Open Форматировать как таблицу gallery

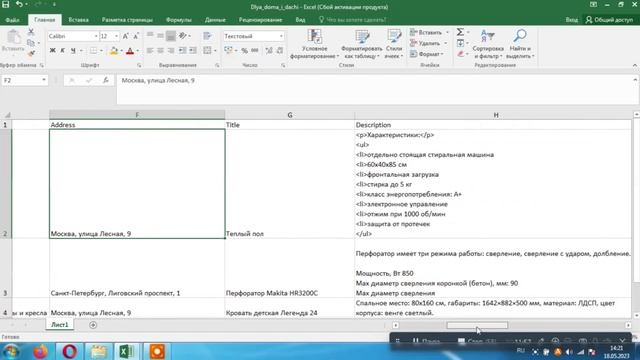tap(362, 44)
